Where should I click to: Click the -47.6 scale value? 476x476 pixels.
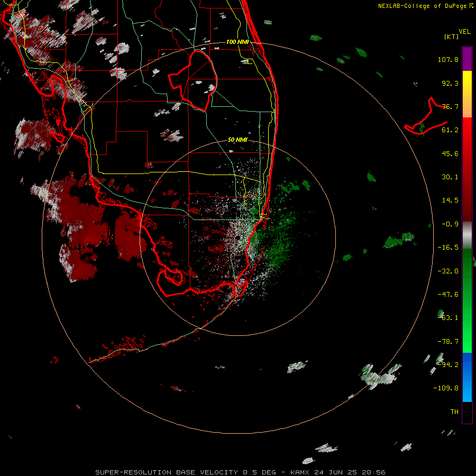click(x=448, y=295)
